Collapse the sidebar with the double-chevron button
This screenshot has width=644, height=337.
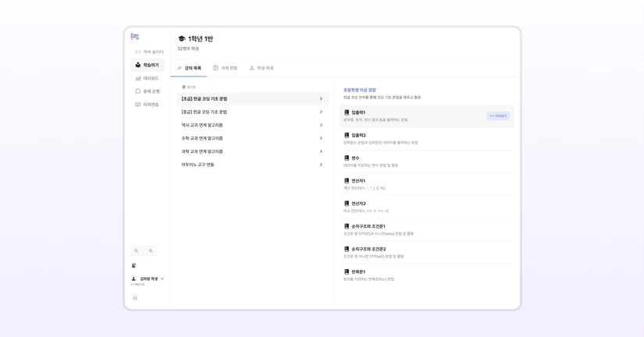pos(135,298)
